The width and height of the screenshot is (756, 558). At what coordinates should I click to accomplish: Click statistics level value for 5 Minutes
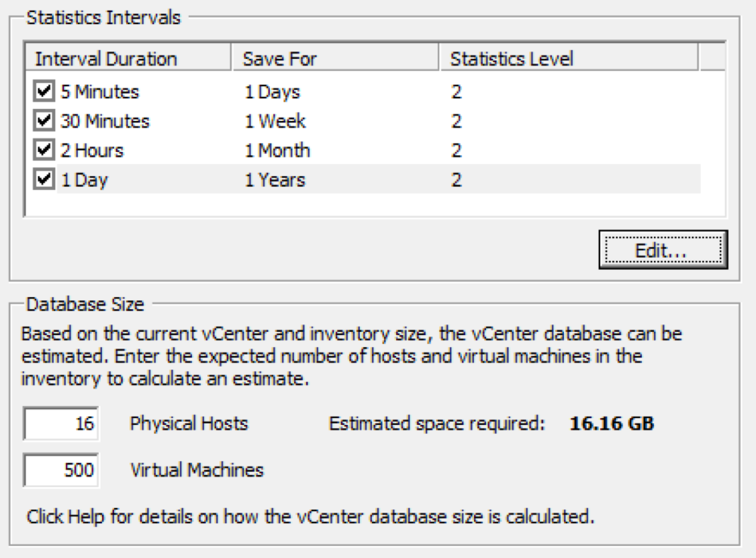[456, 91]
